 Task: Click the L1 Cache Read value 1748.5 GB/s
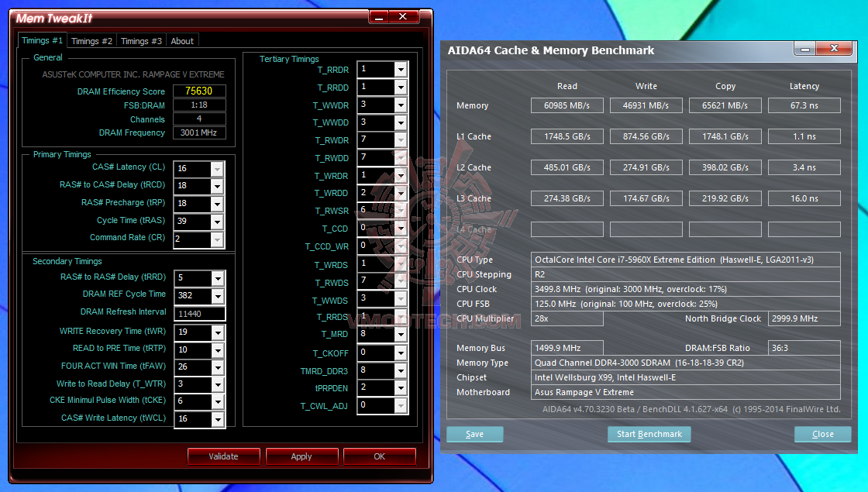coord(567,136)
